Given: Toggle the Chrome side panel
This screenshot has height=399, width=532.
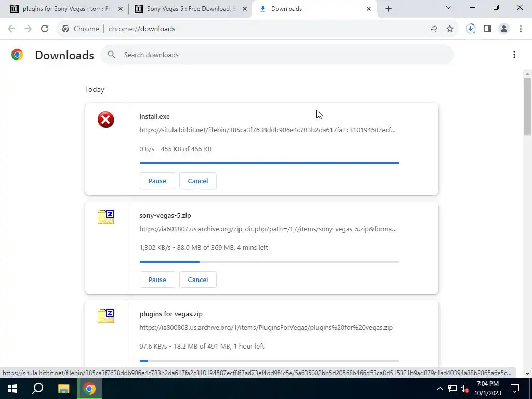Looking at the screenshot, I should click(487, 29).
